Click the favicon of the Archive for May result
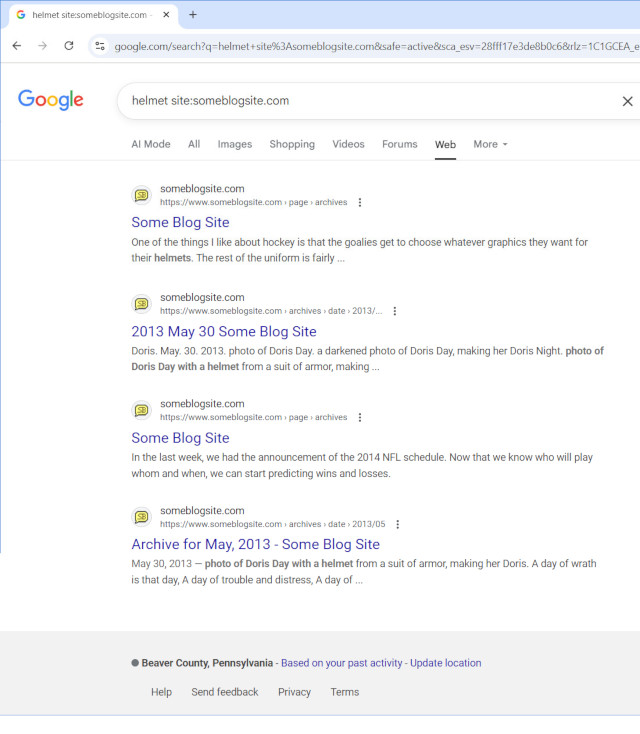The image size is (640, 734). 141,517
